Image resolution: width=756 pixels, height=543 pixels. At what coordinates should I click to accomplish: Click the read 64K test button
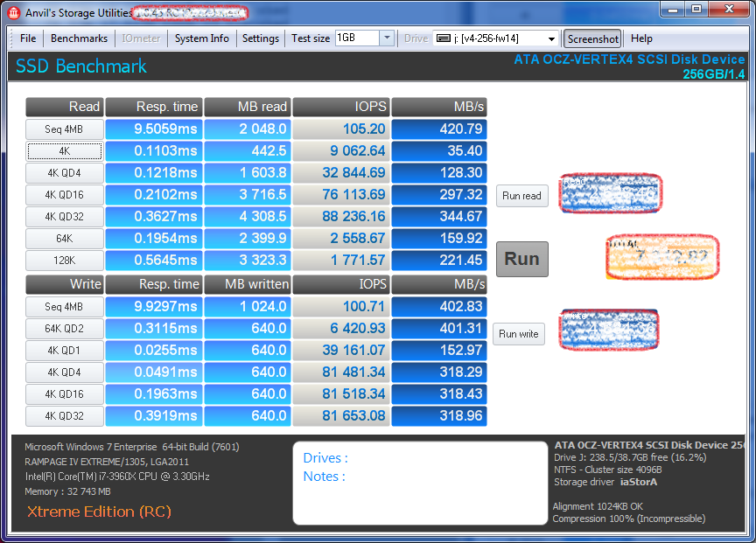click(x=65, y=239)
